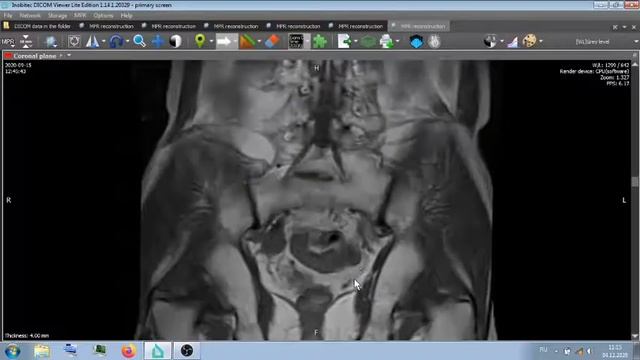This screenshot has height=360, width=640.
Task: Click the Coronal plane panel title
Action: click(35, 56)
